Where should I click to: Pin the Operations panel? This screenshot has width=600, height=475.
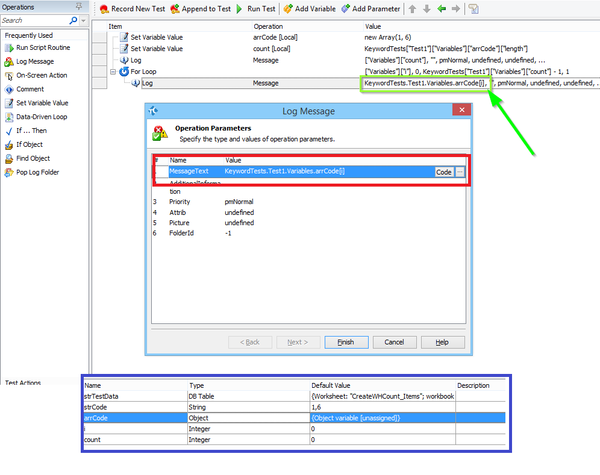point(79,6)
